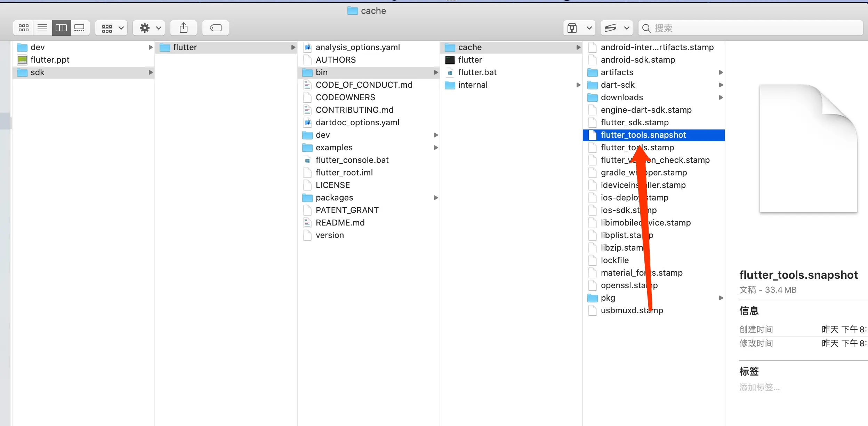Click the Share toolbar button
Image resolution: width=868 pixels, height=426 pixels.
click(184, 28)
